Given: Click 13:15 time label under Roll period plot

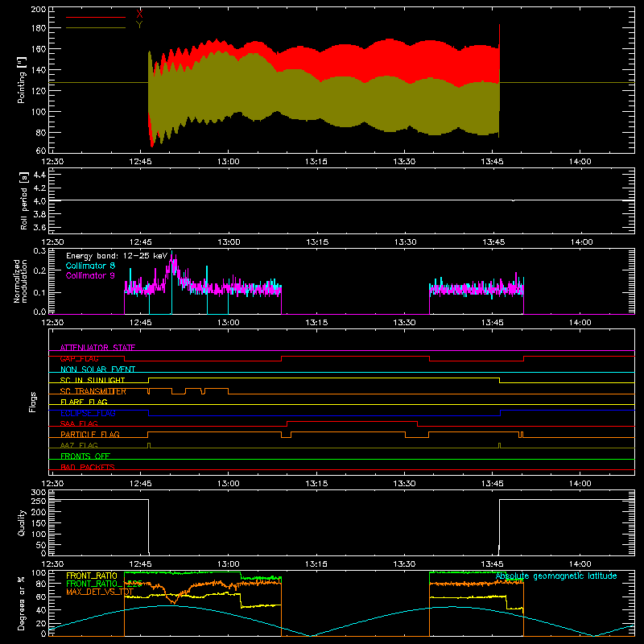Looking at the screenshot, I should [x=317, y=242].
